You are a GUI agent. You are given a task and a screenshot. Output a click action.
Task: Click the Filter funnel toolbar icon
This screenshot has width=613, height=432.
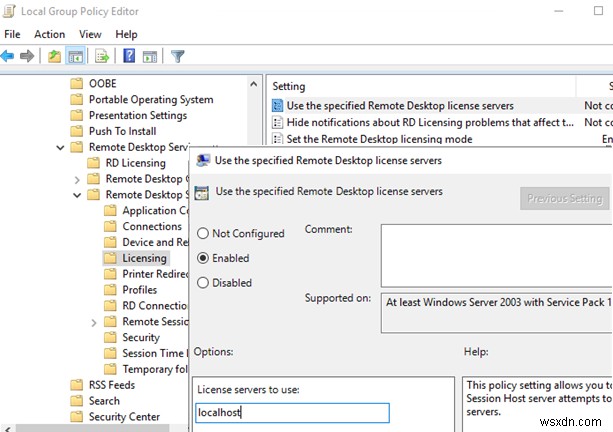pos(177,56)
